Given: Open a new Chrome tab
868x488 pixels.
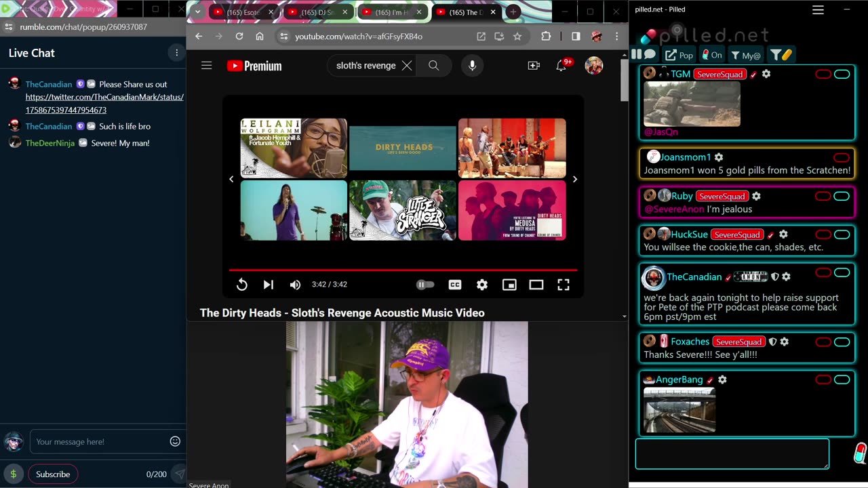Looking at the screenshot, I should (513, 12).
